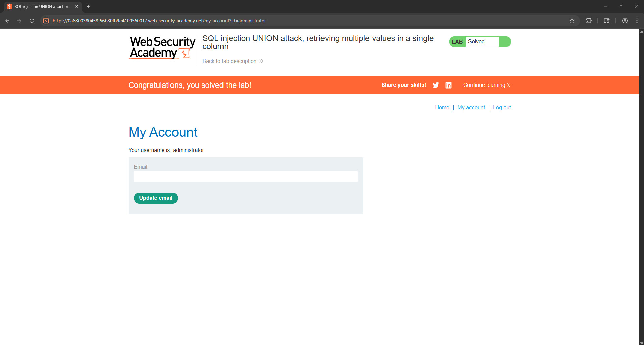Open Chrome three-dot menu
The width and height of the screenshot is (644, 345).
tap(637, 21)
